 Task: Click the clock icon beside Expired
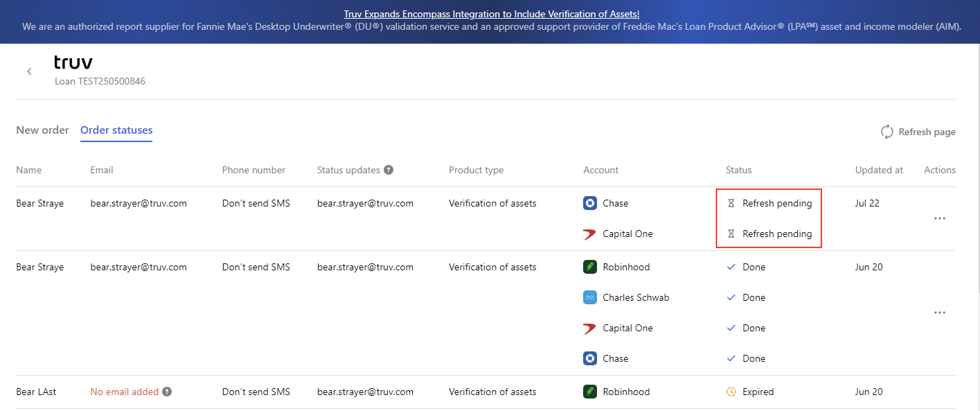(x=731, y=392)
